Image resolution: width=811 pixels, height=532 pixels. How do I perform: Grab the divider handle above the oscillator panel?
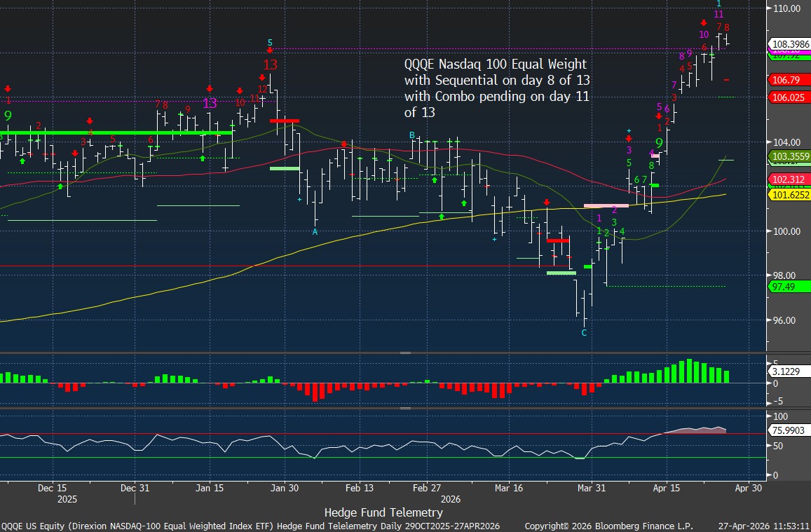pyautogui.click(x=405, y=407)
